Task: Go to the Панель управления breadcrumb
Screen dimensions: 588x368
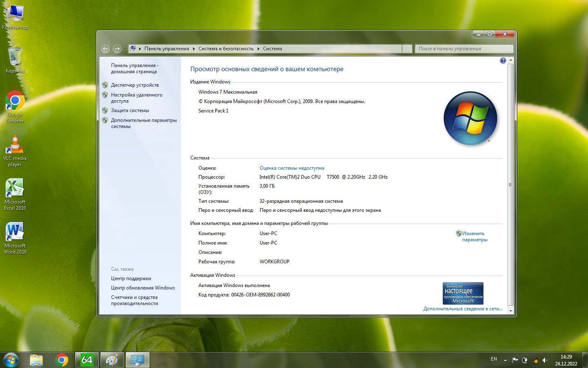Action: pyautogui.click(x=167, y=49)
